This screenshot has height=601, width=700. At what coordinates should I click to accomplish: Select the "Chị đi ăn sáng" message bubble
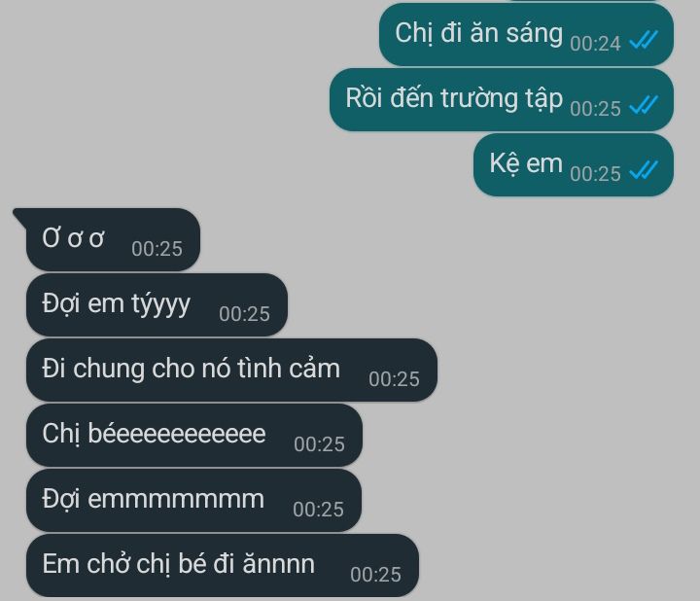click(526, 34)
